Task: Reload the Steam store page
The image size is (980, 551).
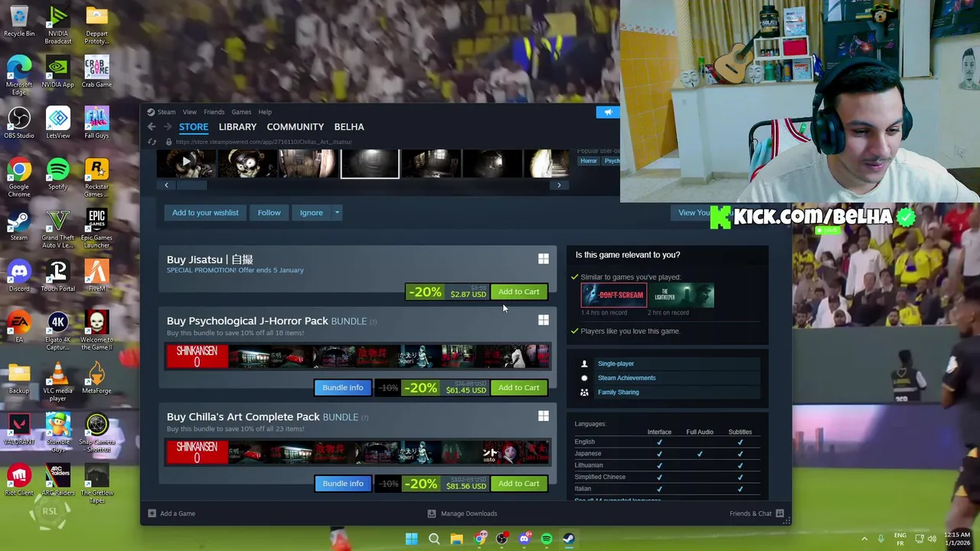Action: tap(152, 142)
